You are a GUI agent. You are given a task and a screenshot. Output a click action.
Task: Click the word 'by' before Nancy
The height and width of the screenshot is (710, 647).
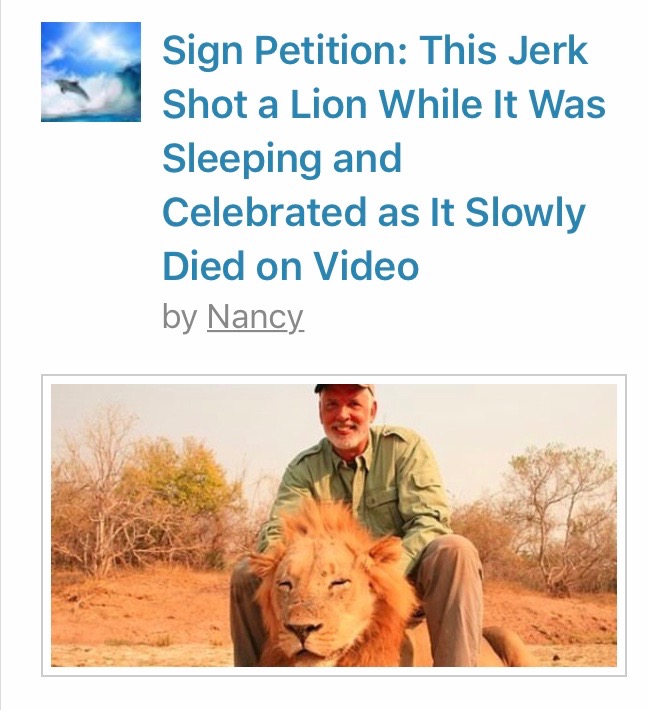click(x=179, y=317)
